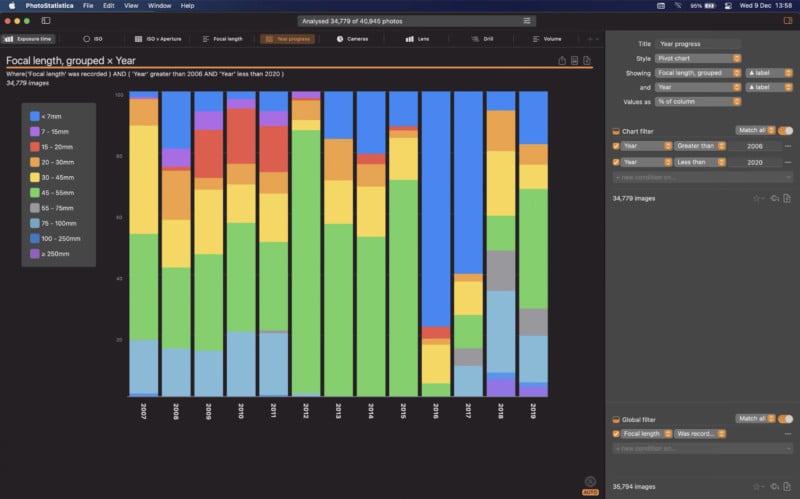Click the share icon above the chart
This screenshot has height=499, width=800.
pos(561,61)
